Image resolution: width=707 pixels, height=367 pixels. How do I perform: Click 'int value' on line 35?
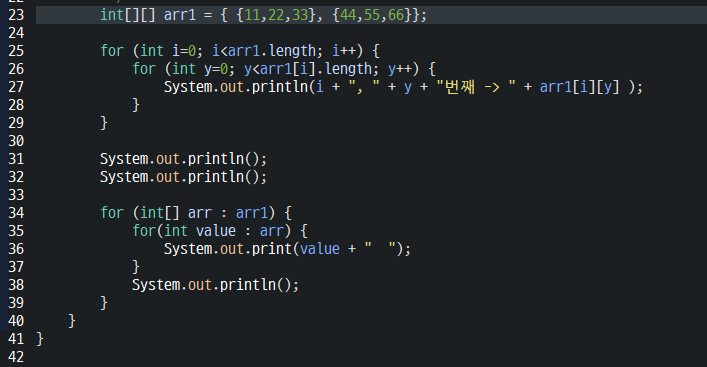[x=200, y=231]
